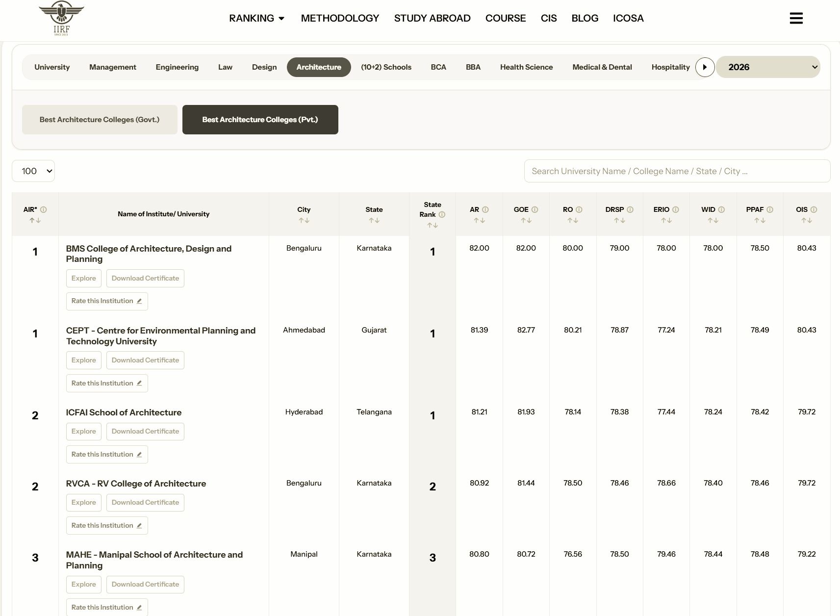Sort by AIR column arrows
840x616 pixels.
(35, 220)
